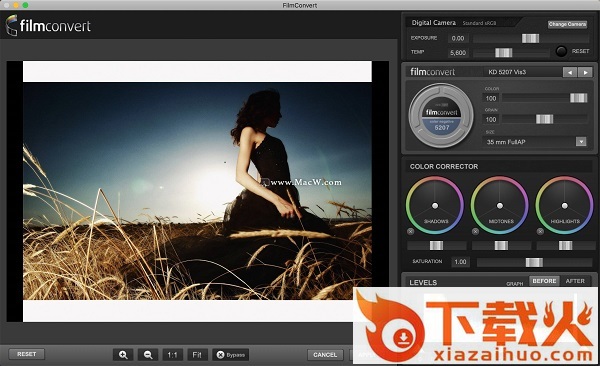The height and width of the screenshot is (366, 600).
Task: Reset the Highlights color wheel
Action: point(540,232)
